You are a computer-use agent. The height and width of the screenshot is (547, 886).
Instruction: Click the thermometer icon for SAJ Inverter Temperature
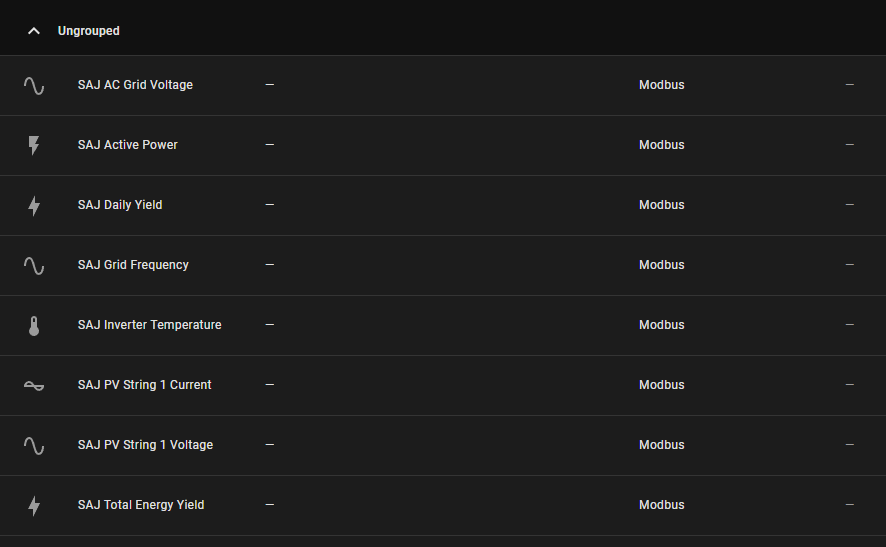point(34,325)
